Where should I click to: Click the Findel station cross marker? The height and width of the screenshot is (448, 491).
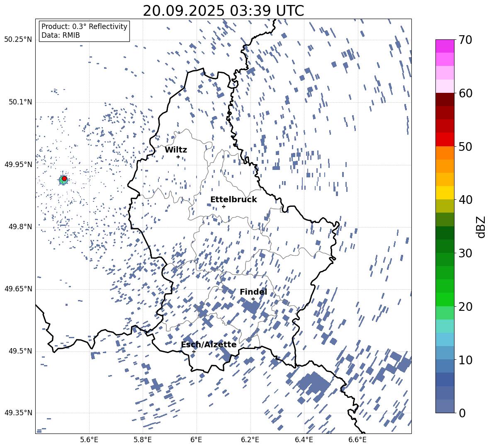click(253, 299)
